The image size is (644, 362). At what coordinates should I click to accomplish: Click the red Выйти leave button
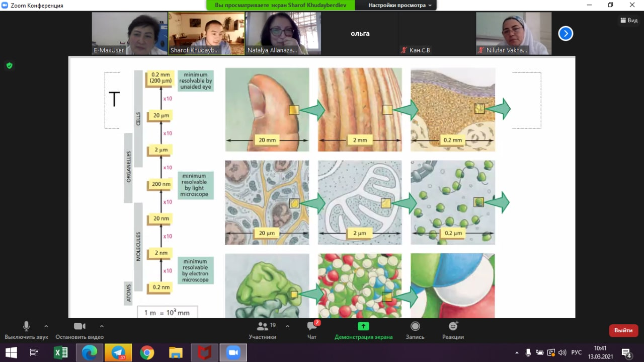[x=623, y=330]
